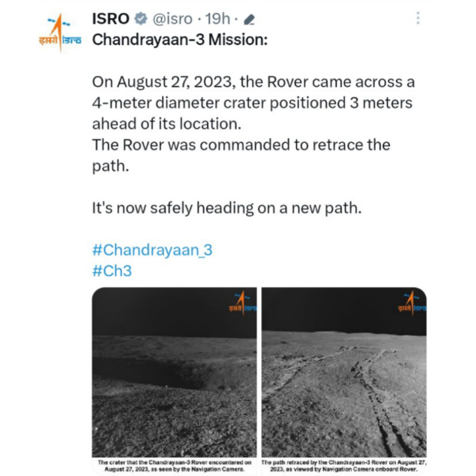Click the blue verified badge beside ISRO
Viewport: 476px width, 476px height.
(x=141, y=19)
